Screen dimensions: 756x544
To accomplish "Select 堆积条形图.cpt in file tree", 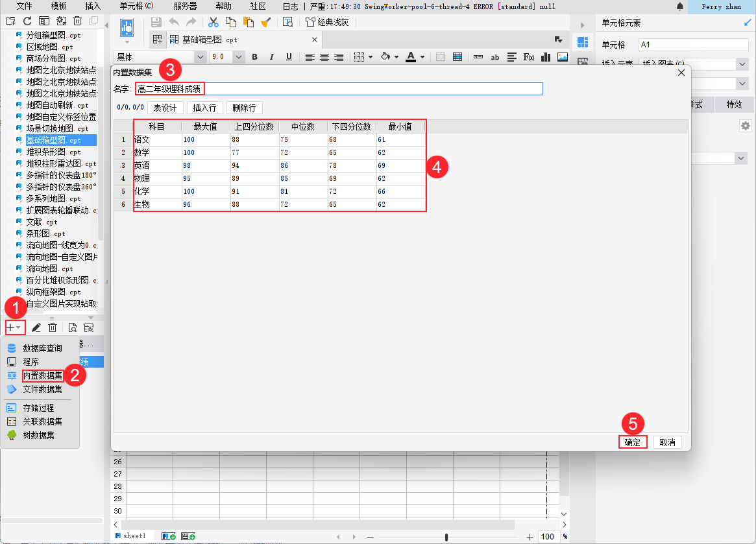I will tap(53, 152).
